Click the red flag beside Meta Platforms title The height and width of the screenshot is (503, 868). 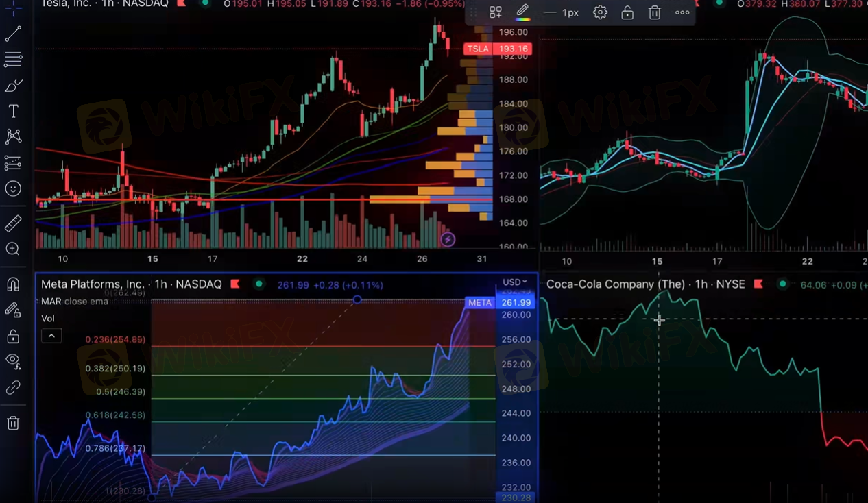pyautogui.click(x=235, y=284)
